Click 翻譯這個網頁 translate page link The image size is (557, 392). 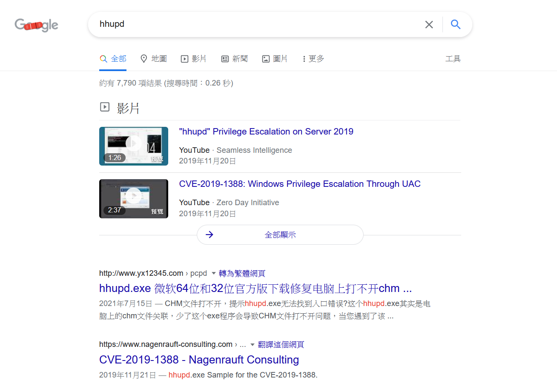coord(281,344)
